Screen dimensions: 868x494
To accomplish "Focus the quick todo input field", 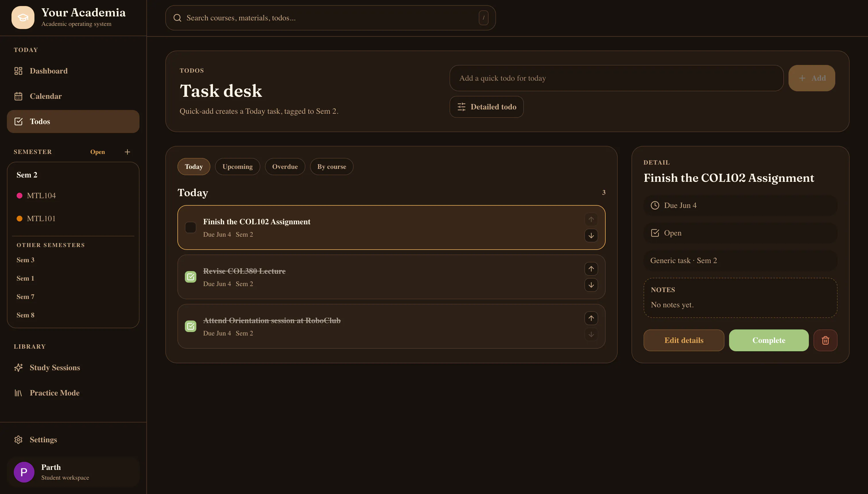I will (617, 78).
